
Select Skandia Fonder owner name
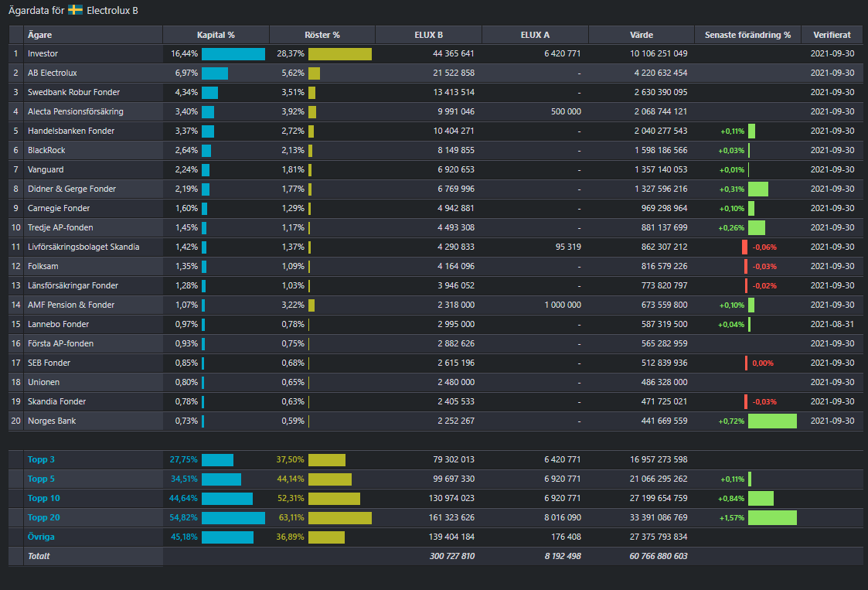coord(56,401)
